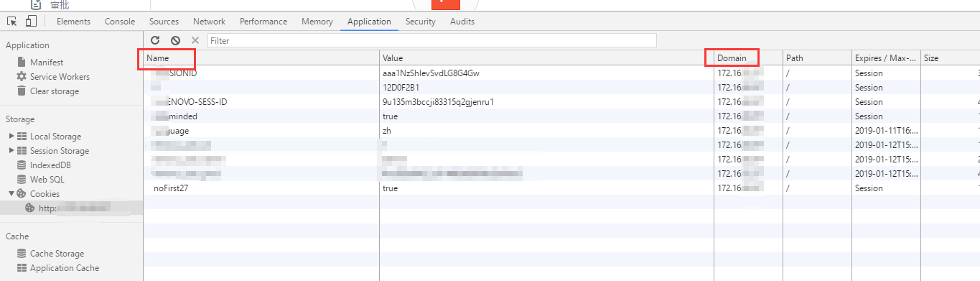Refresh the cookies table

pos(155,40)
